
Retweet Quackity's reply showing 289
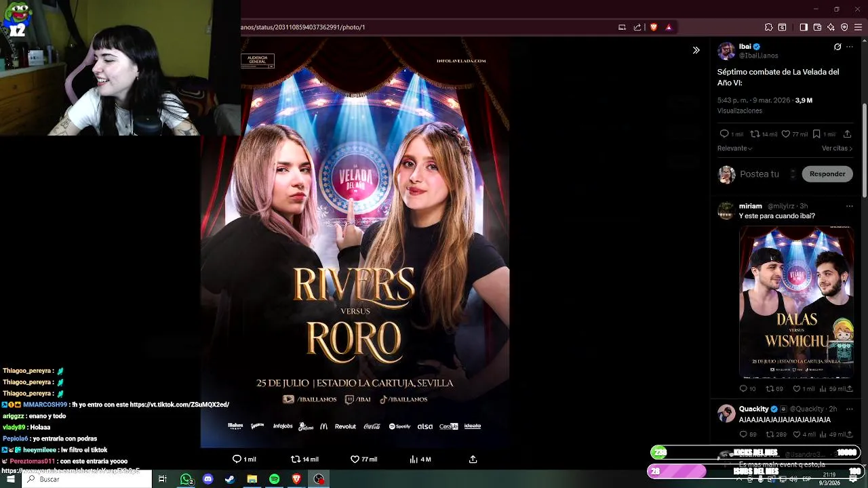point(770,434)
